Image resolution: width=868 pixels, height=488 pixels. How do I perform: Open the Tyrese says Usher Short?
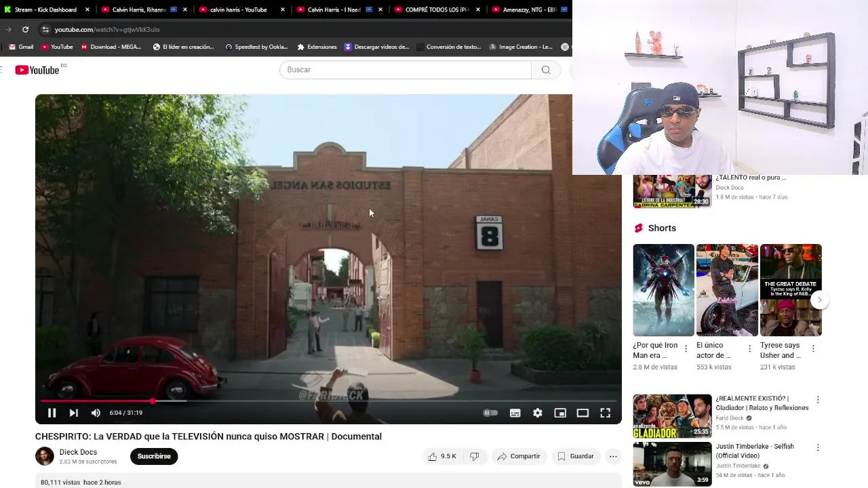point(791,290)
